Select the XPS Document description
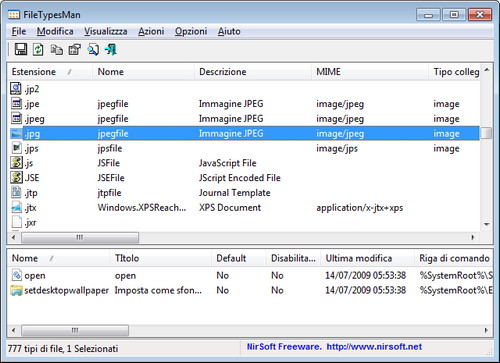500x363 pixels. (x=230, y=207)
